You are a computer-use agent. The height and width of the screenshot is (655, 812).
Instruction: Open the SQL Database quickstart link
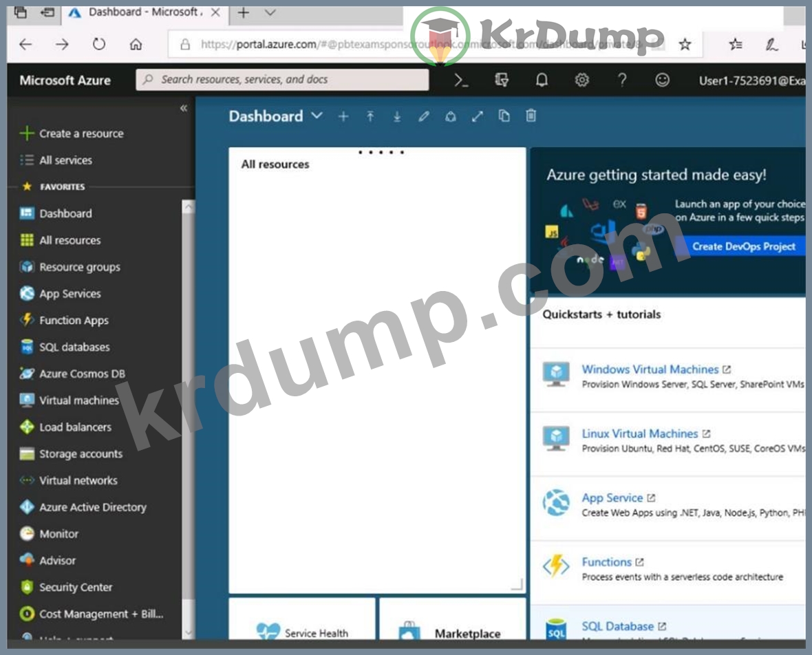pos(618,627)
